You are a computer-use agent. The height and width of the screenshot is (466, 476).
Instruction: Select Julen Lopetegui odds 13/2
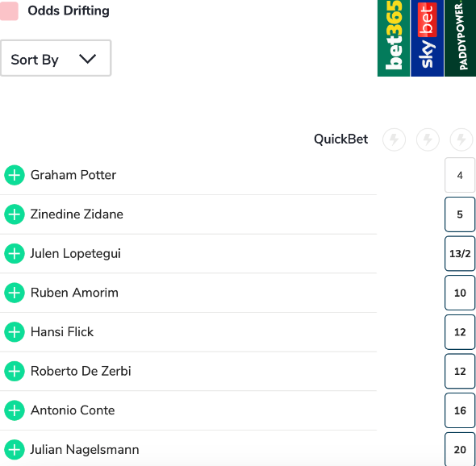pyautogui.click(x=460, y=254)
